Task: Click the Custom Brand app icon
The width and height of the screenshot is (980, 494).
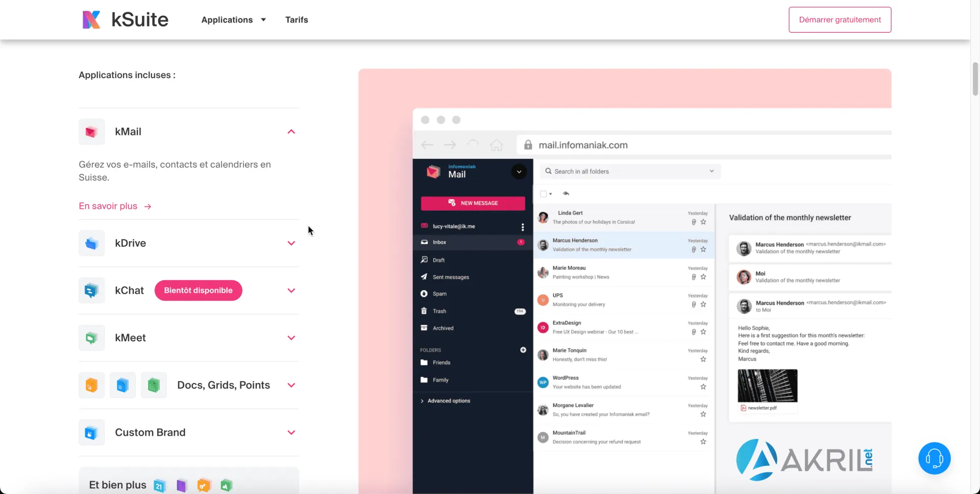Action: tap(91, 433)
